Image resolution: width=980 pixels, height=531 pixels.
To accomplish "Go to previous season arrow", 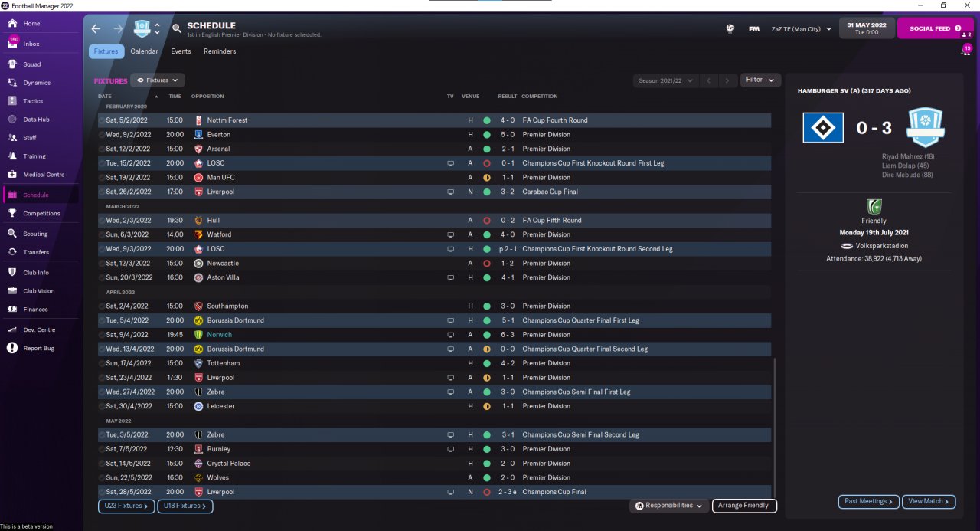I will tap(709, 80).
